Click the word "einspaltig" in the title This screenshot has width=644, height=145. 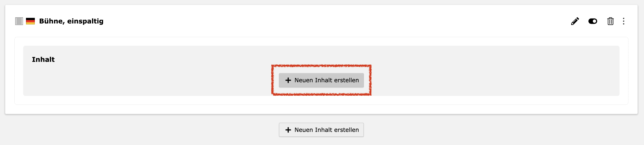[x=85, y=21]
